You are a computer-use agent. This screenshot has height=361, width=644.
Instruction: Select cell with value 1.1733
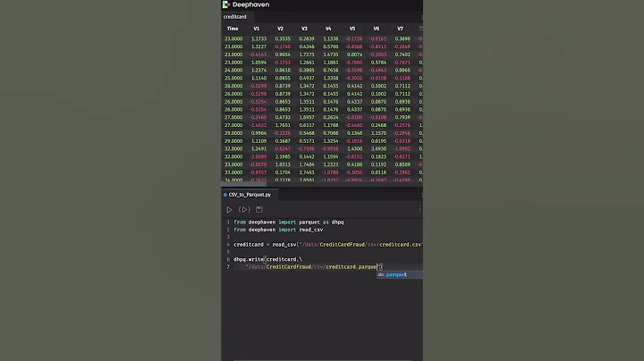[x=258, y=39]
